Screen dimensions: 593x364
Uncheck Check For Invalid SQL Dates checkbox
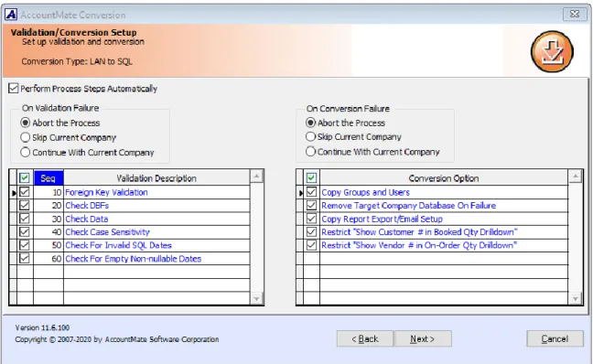click(25, 245)
